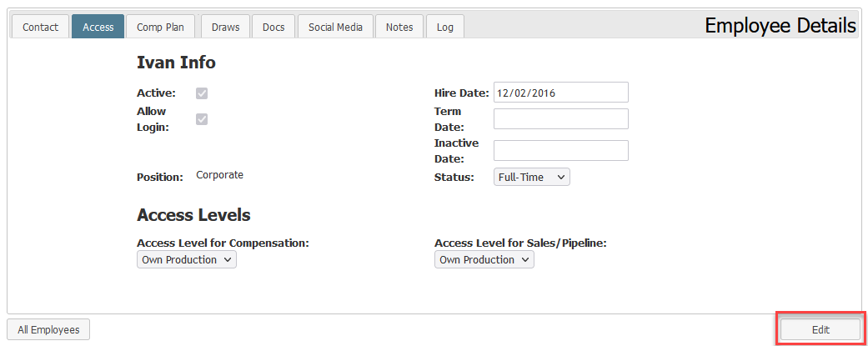Click the Edit button
This screenshot has width=868, height=346.
(x=820, y=329)
